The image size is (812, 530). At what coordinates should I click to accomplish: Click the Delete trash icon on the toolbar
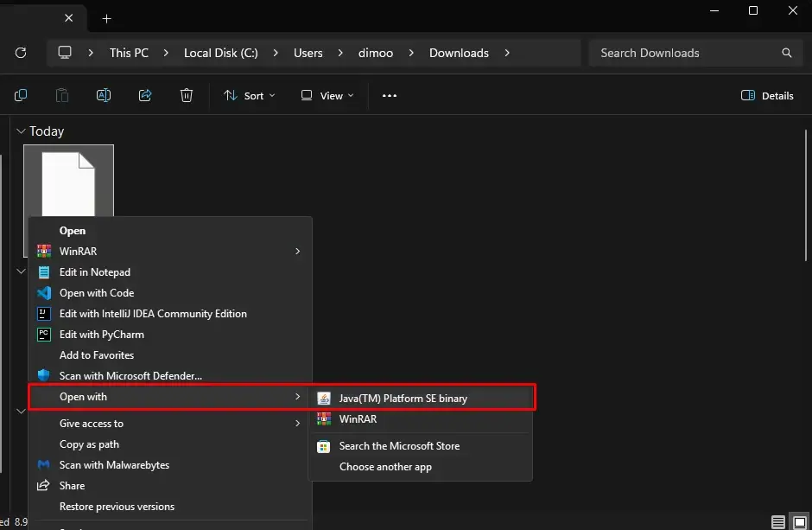187,95
